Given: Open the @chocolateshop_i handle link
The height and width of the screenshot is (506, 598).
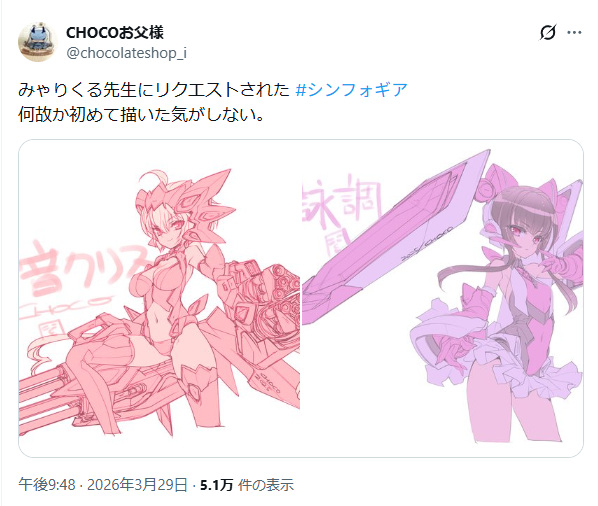Looking at the screenshot, I should click(x=127, y=53).
